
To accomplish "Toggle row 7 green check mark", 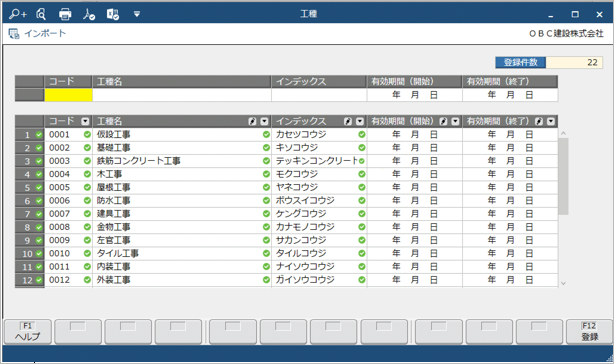I will pyautogui.click(x=39, y=214).
